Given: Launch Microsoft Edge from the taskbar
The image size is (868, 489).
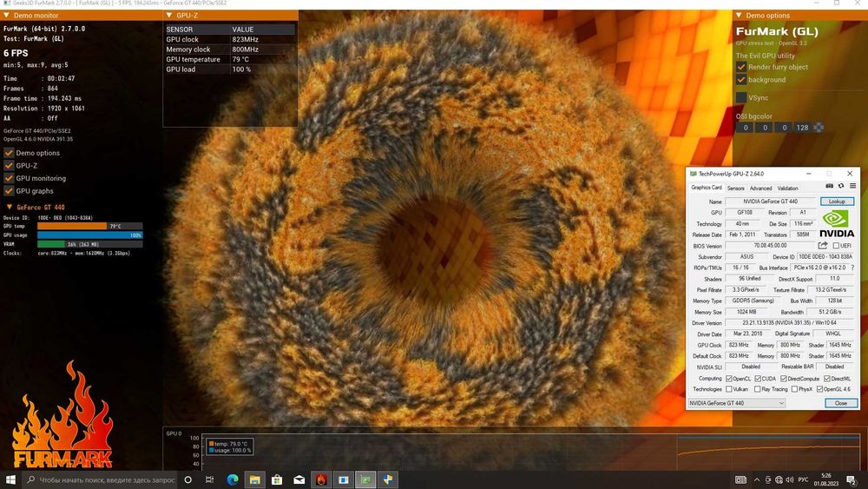Looking at the screenshot, I should click(x=233, y=479).
